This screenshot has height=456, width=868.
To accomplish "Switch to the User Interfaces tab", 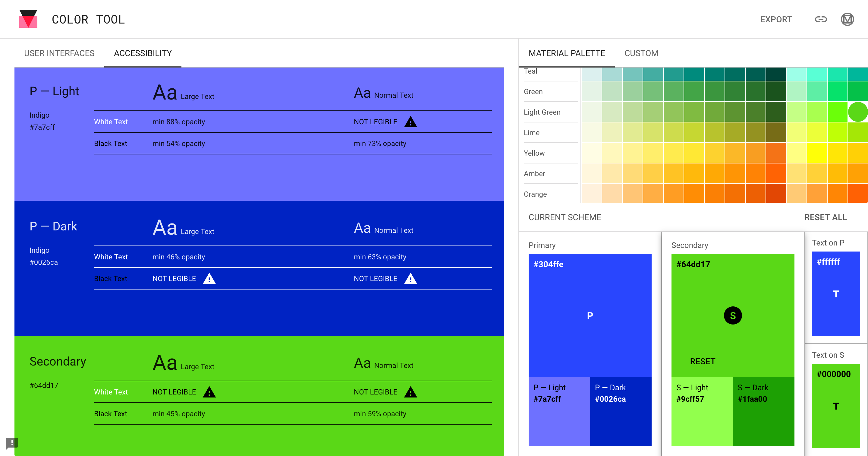I will [59, 53].
